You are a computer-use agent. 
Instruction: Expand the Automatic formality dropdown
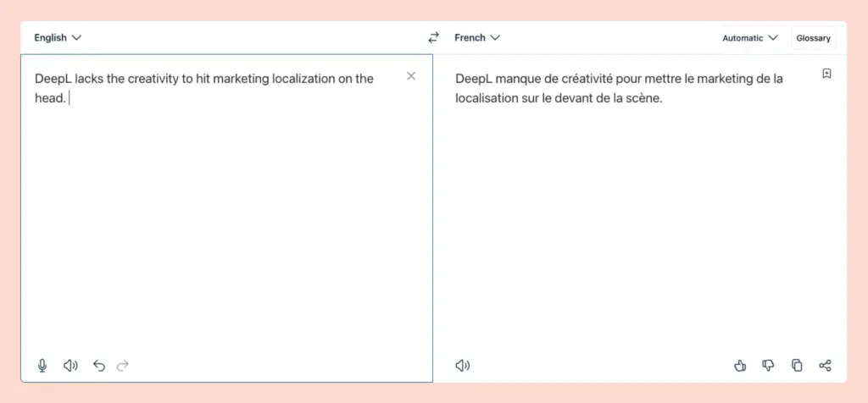(749, 38)
